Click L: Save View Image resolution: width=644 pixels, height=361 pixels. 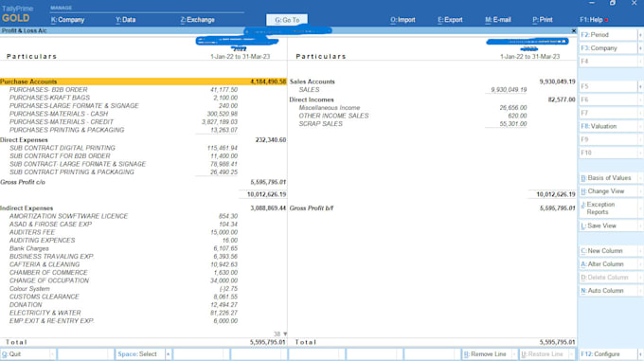[x=608, y=226]
